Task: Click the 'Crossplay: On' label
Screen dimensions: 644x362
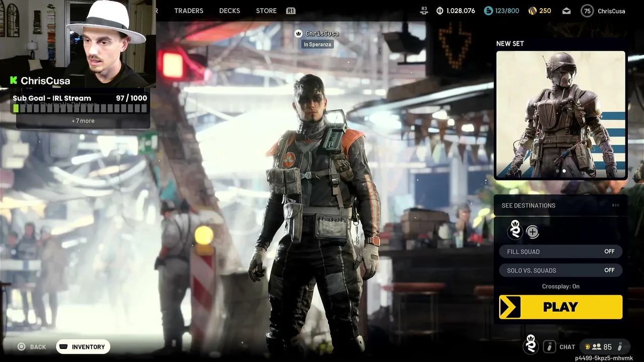Action: 560,287
